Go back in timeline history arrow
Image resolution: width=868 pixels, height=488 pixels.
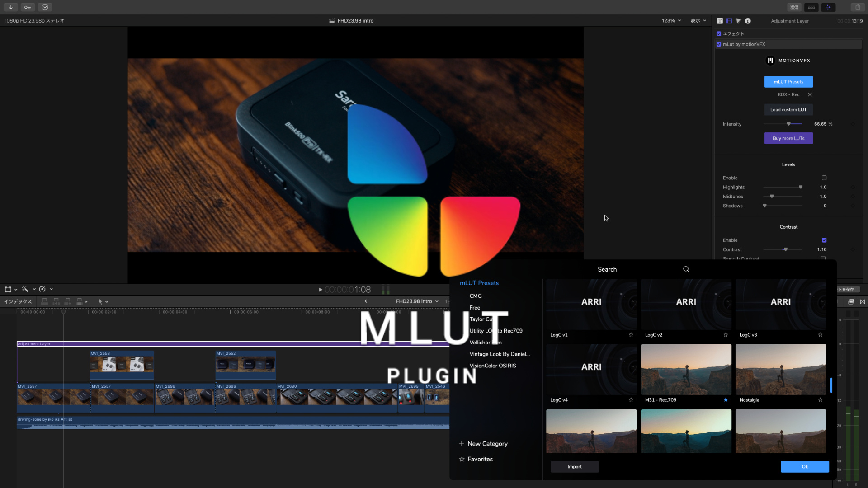pos(366,301)
